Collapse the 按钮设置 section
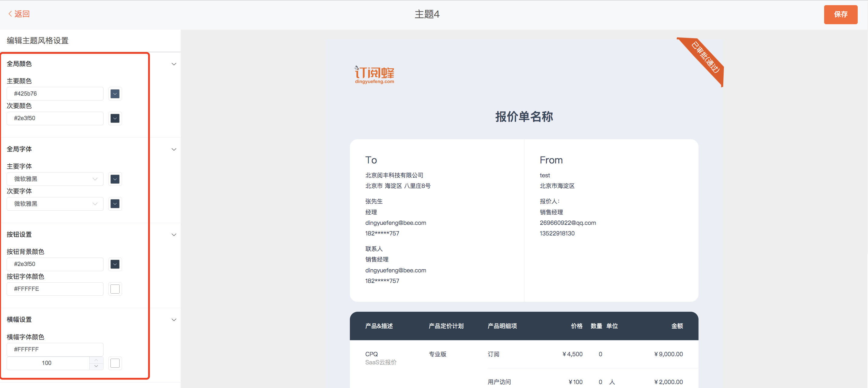This screenshot has width=868, height=388. [x=174, y=235]
